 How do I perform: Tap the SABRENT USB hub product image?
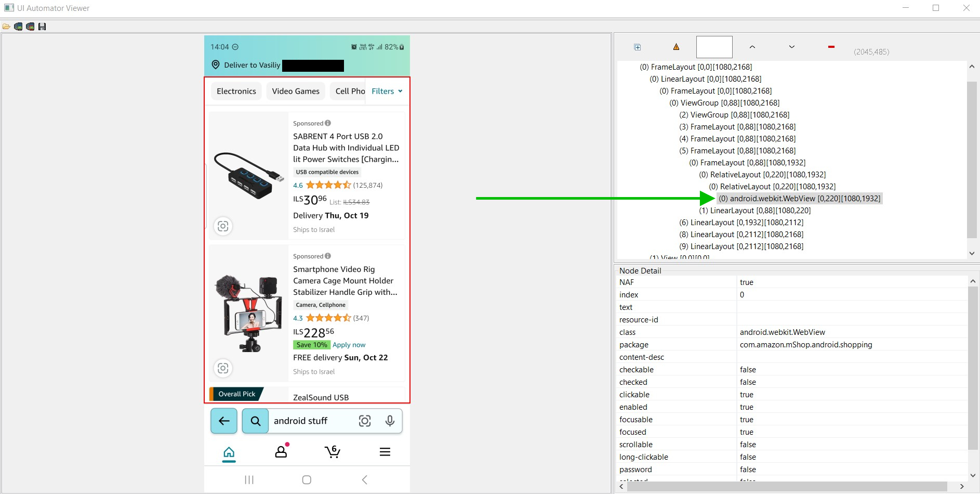[x=249, y=175]
